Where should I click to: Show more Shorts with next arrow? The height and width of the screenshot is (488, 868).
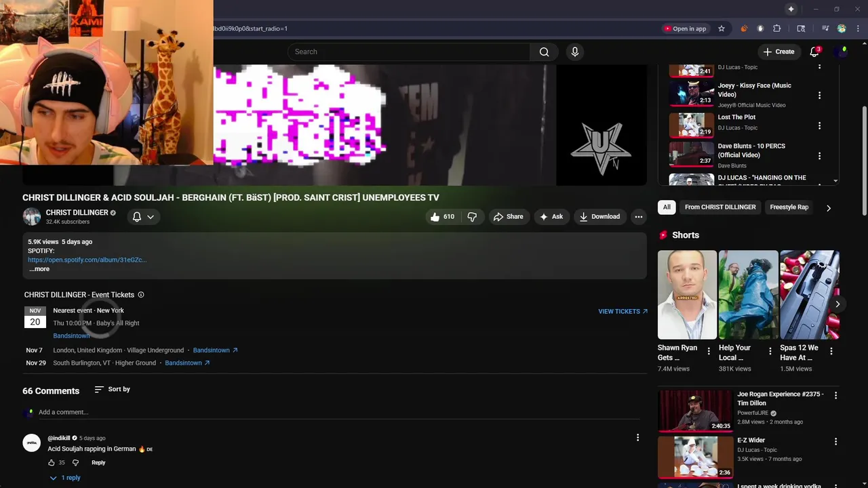pyautogui.click(x=837, y=304)
